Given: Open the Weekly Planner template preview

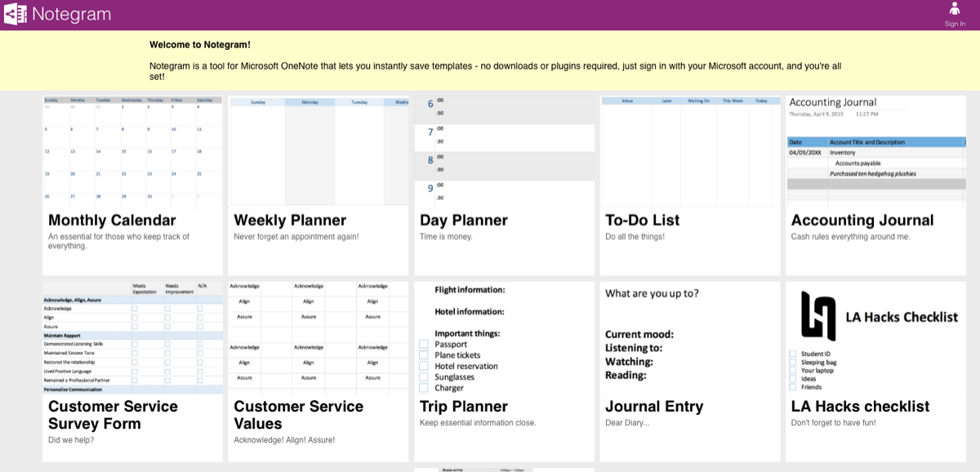Looking at the screenshot, I should [318, 150].
